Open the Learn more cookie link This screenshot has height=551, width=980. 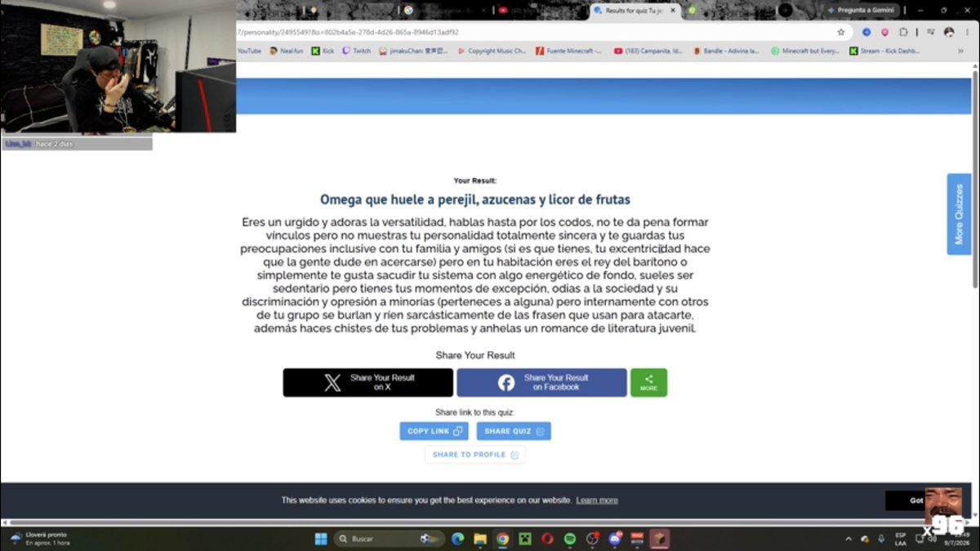pos(597,500)
